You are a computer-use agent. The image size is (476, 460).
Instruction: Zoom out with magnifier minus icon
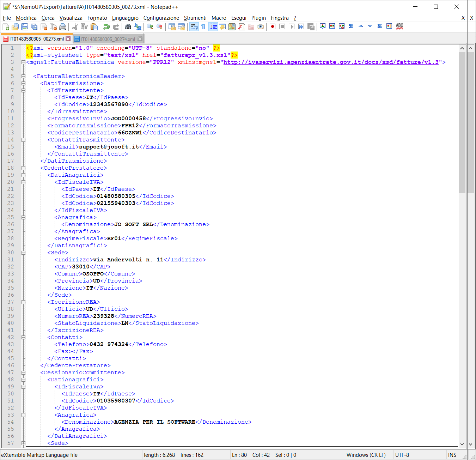coord(159,27)
